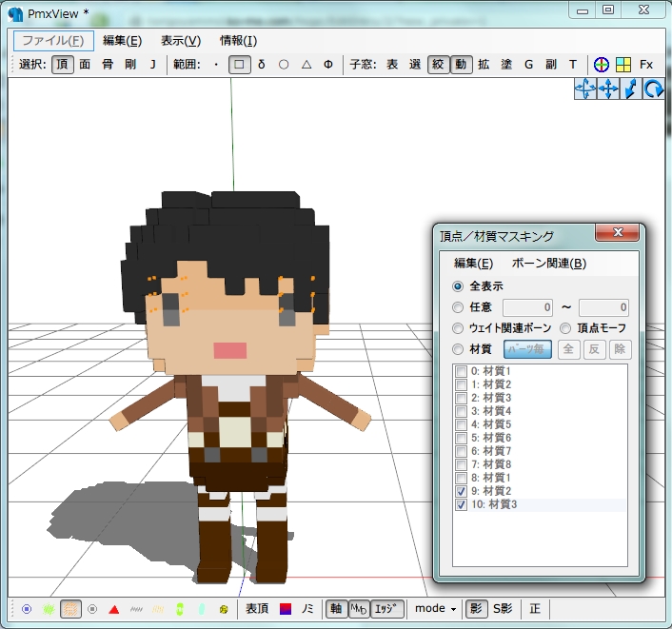This screenshot has width=672, height=629.
Task: Toggle pale cyan capsule display icon
Action: click(202, 609)
